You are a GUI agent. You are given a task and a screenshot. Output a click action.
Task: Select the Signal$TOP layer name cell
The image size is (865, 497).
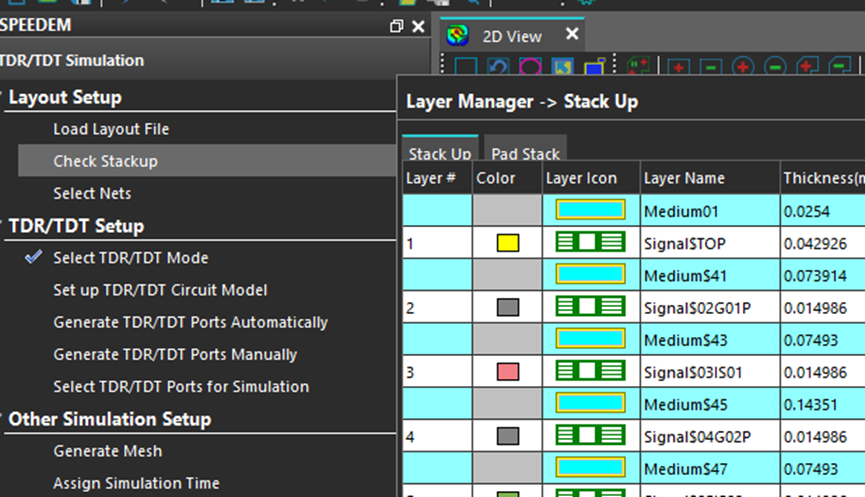[710, 242]
